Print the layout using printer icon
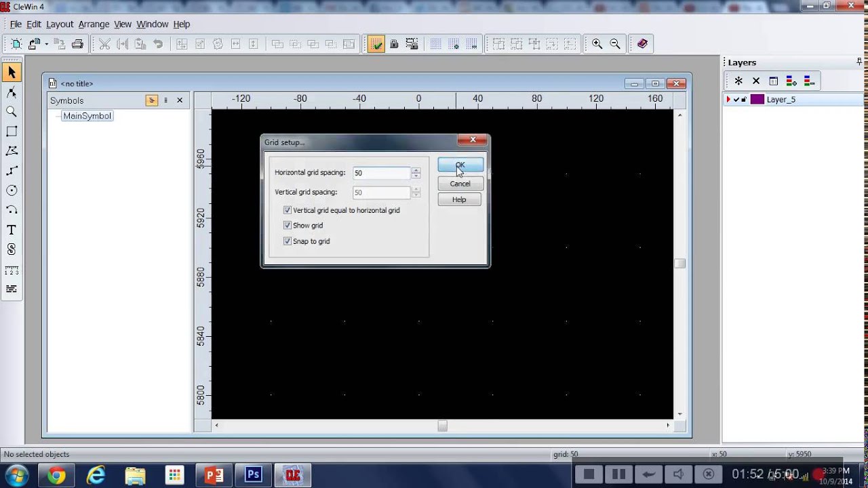 pyautogui.click(x=77, y=44)
